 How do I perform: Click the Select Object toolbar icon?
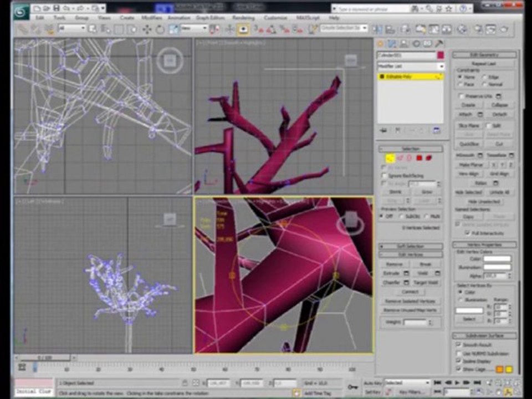pyautogui.click(x=93, y=29)
